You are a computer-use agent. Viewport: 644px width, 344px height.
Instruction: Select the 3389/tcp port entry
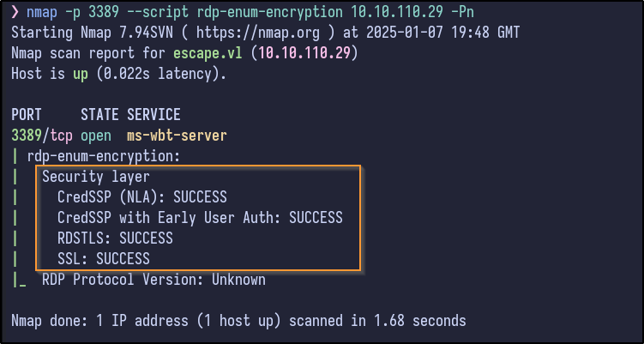point(42,135)
